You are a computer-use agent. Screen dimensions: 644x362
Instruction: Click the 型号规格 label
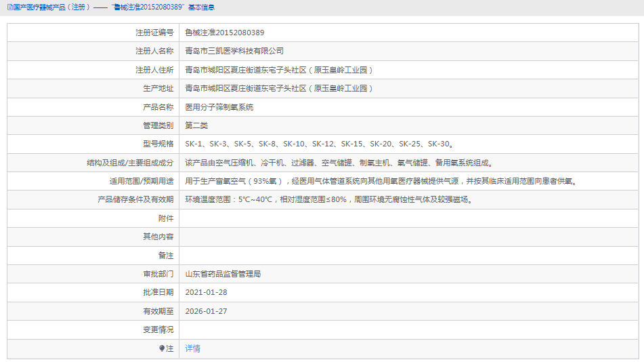158,144
